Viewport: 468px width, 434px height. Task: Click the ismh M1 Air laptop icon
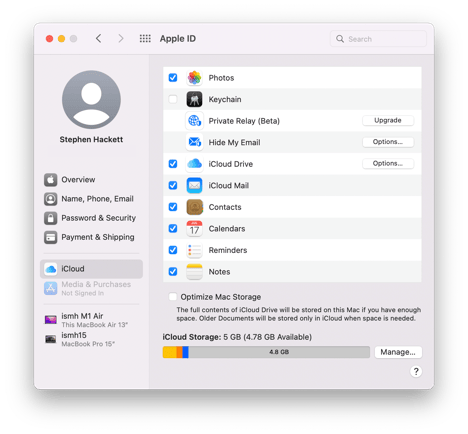click(x=51, y=320)
